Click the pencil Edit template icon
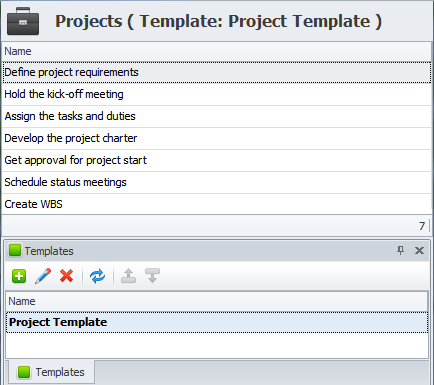 43,276
